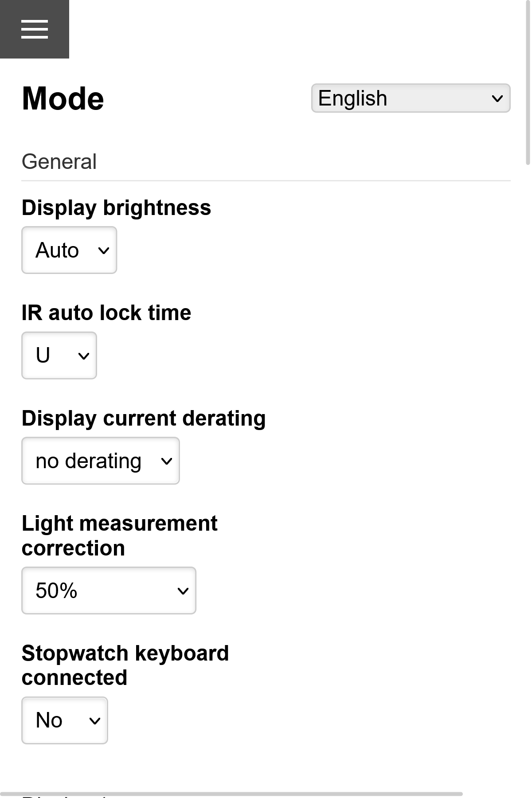Click the Mode page heading
The height and width of the screenshot is (798, 532).
[63, 98]
